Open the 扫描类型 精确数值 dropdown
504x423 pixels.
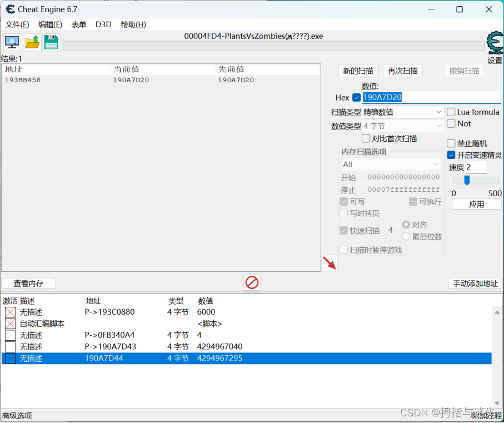(403, 112)
